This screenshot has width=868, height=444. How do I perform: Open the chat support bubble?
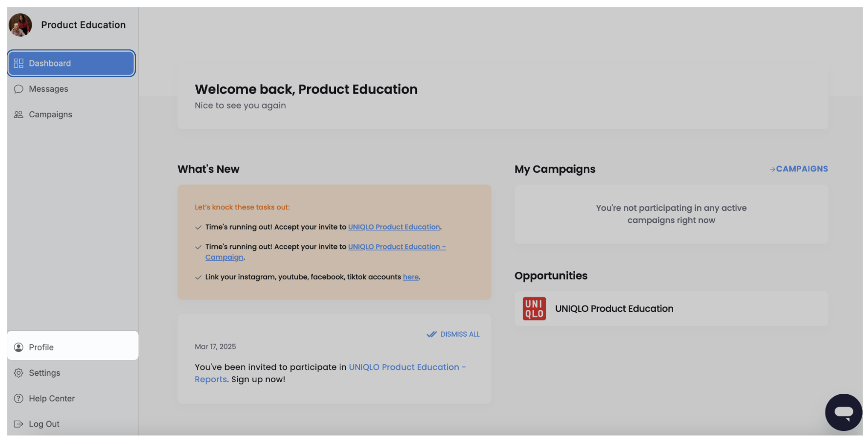coord(844,412)
